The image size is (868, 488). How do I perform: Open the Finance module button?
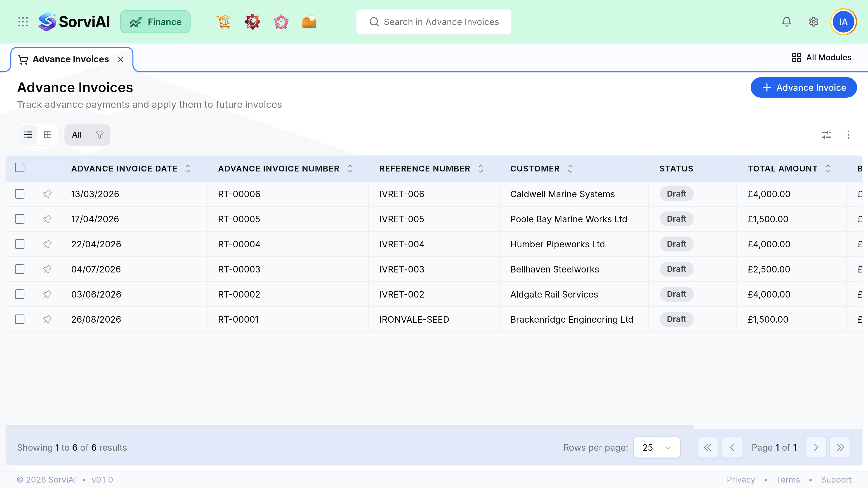155,22
